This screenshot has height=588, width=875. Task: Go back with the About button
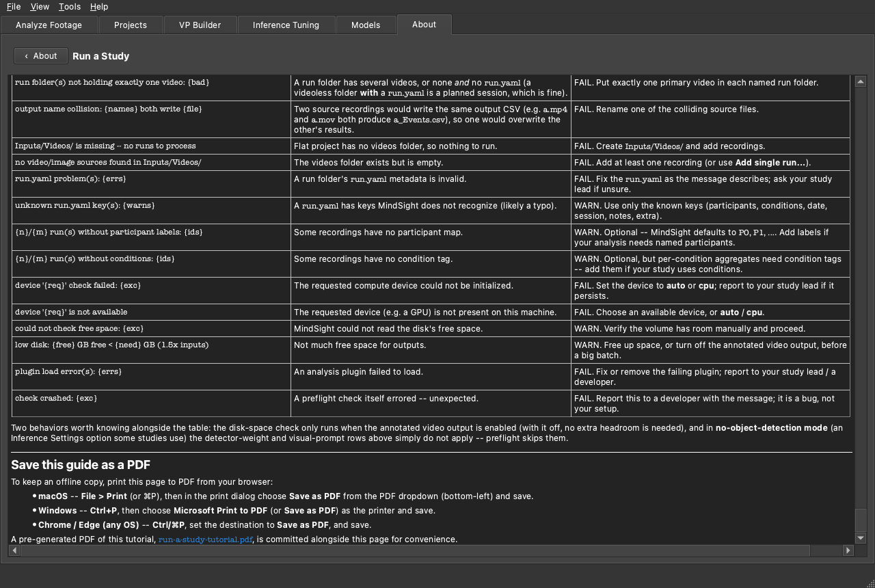point(41,56)
